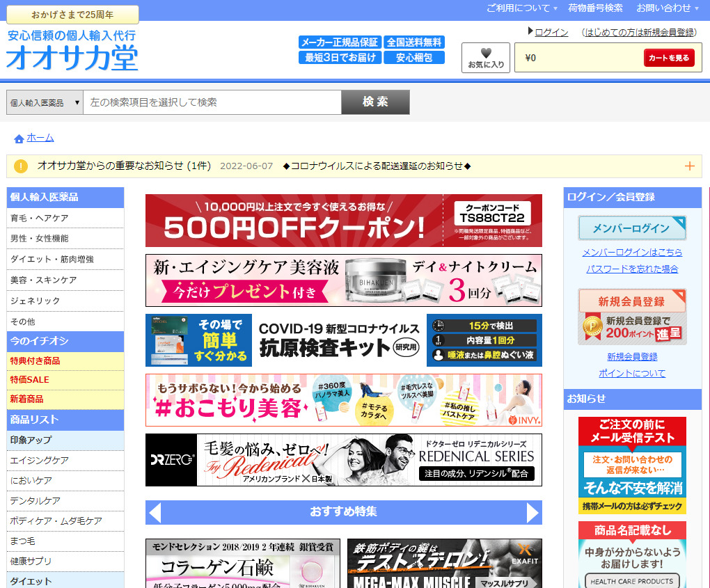Click the left arrow of おすすめ特集 carousel
The image size is (710, 588).
155,512
